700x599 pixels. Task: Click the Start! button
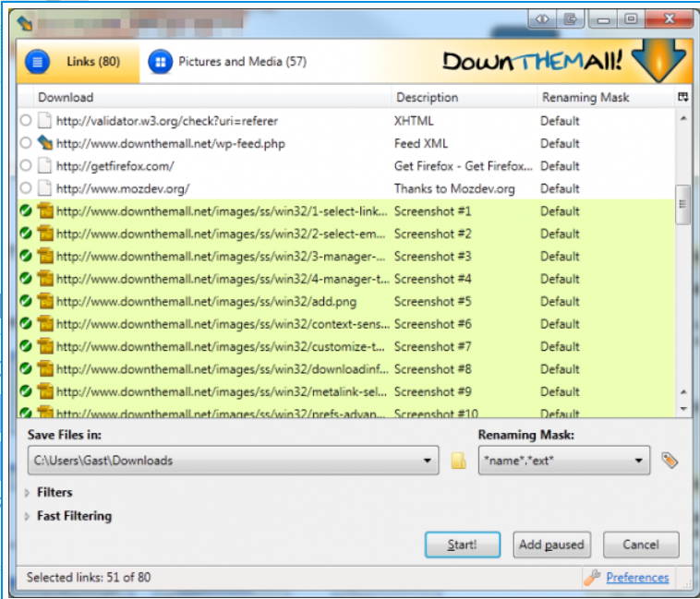pos(463,545)
